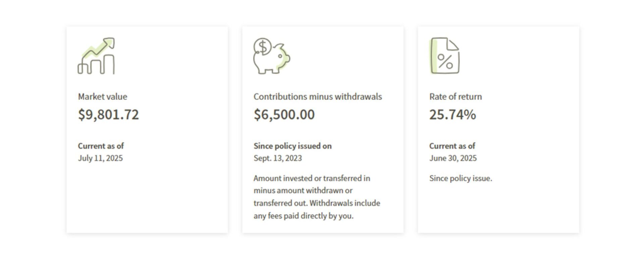
Task: Click the percent document icon
Action: point(445,56)
